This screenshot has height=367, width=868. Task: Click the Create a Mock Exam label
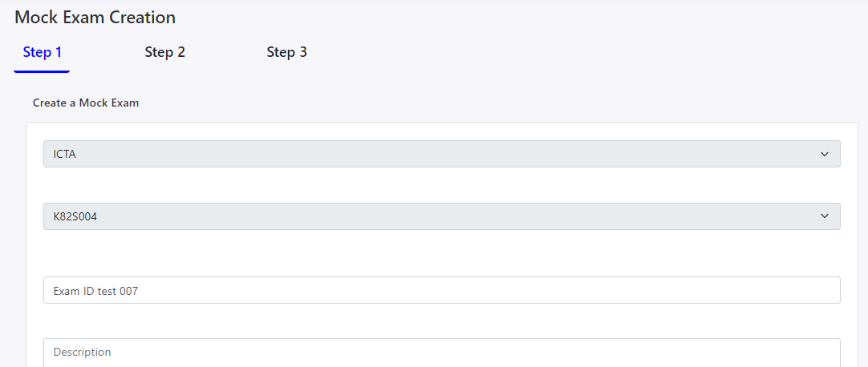(86, 103)
